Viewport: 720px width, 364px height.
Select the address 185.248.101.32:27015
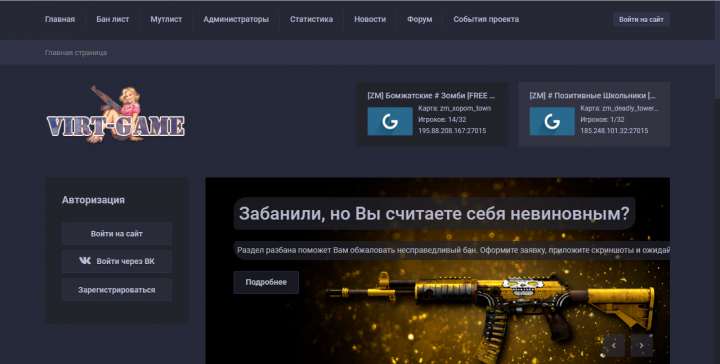coord(614,131)
